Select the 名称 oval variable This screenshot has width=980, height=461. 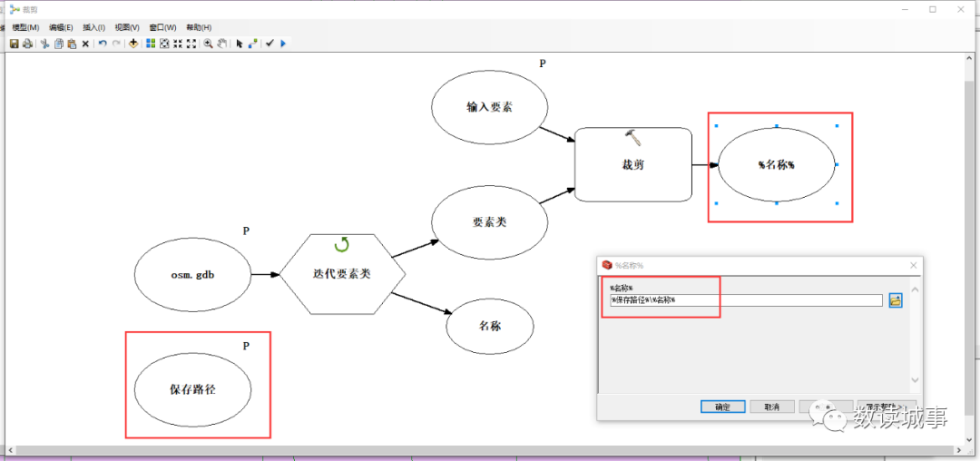(x=490, y=326)
